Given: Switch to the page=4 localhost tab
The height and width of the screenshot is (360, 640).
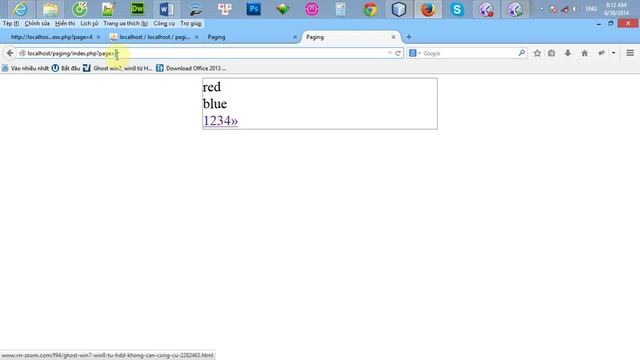Looking at the screenshot, I should (x=51, y=37).
